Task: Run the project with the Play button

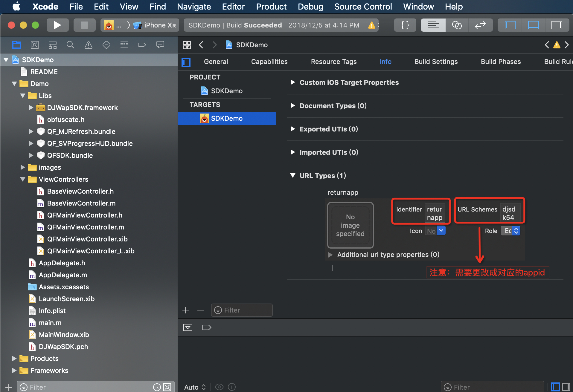Action: point(57,25)
